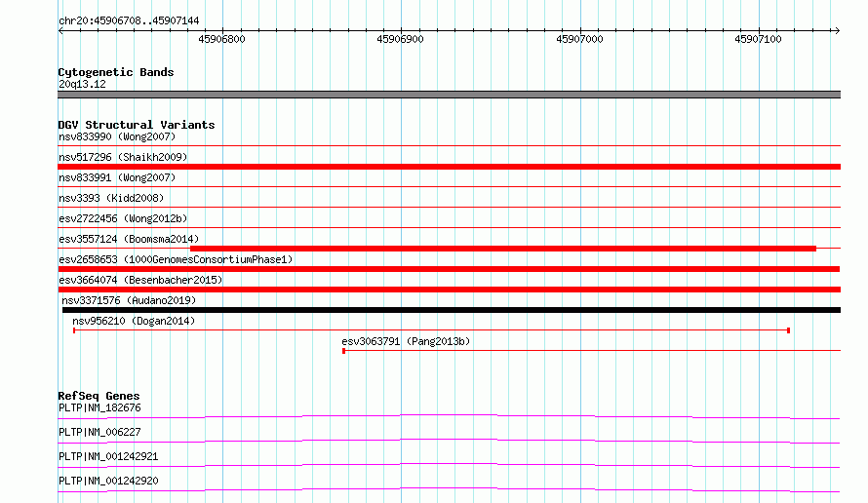Viewport: 868px width, 503px height.
Task: Click nsv956210 (Dogan2014) variant label
Action: [134, 321]
